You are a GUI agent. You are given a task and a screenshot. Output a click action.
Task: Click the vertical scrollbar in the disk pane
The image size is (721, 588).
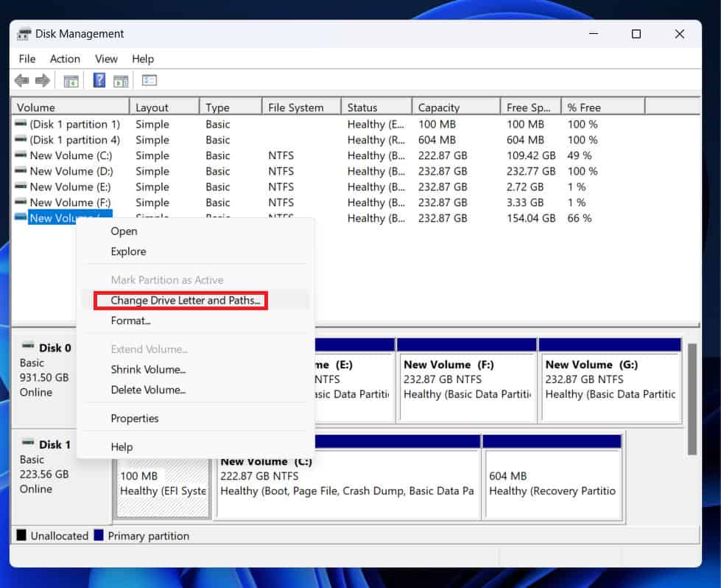point(692,398)
